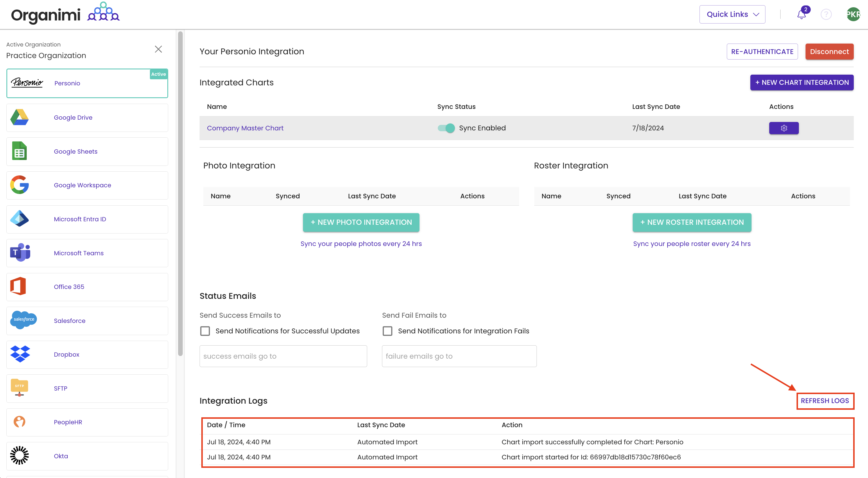Select Google Sheets integration link
This screenshot has width=868, height=478.
click(76, 151)
